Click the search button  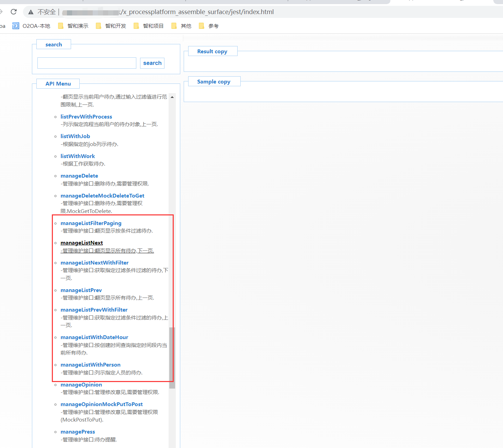[152, 63]
